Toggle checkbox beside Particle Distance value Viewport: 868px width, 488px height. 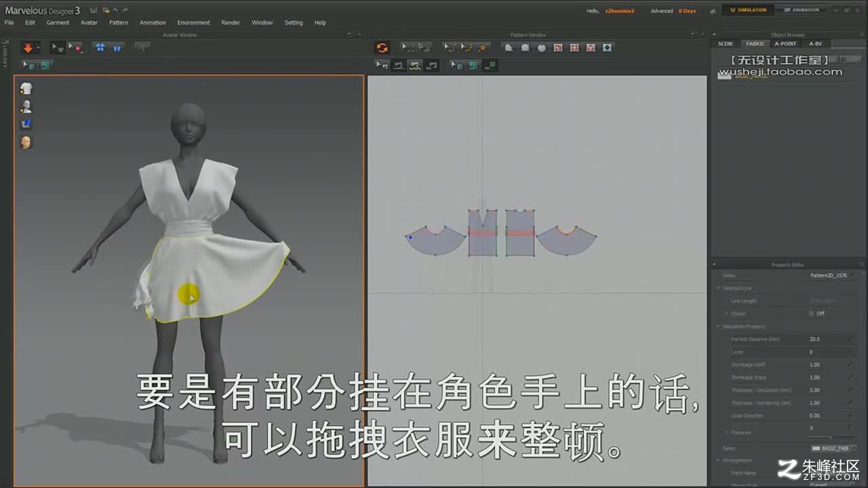pos(850,339)
